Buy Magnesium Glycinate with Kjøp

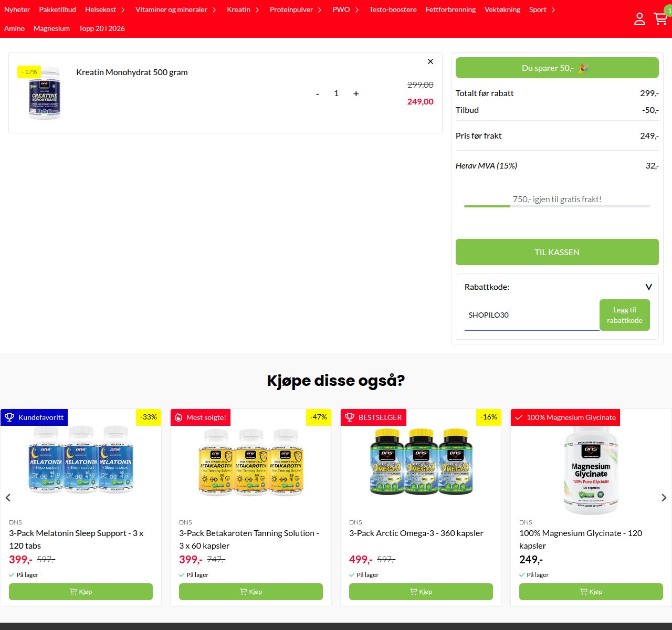[x=591, y=592]
